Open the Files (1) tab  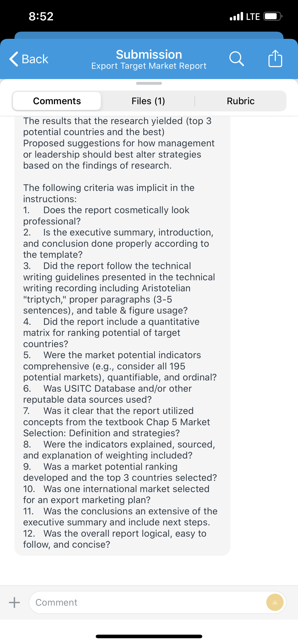click(x=148, y=101)
